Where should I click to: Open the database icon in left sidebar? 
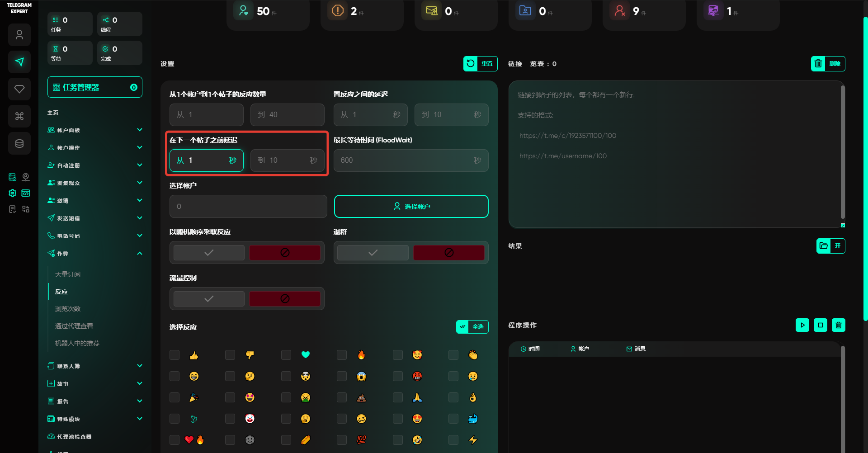19,144
